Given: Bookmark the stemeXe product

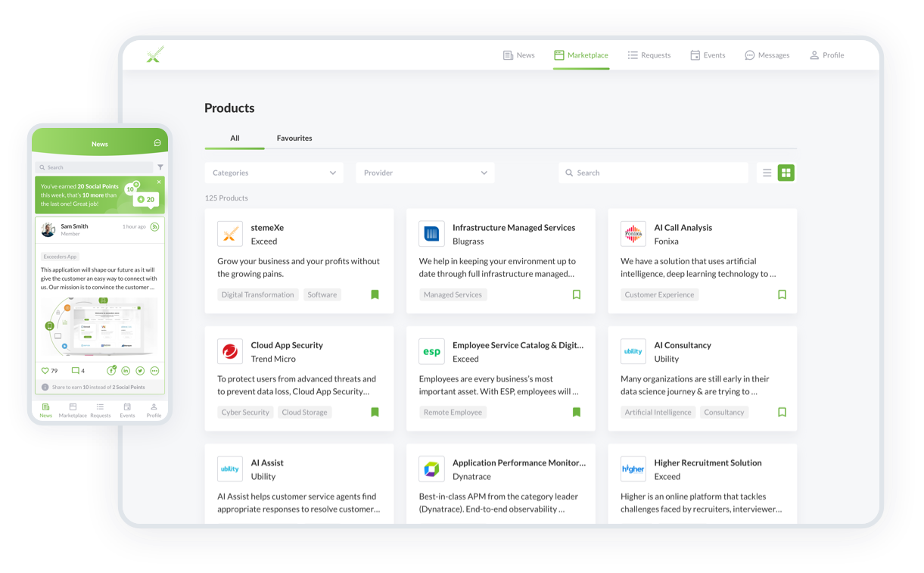Looking at the screenshot, I should pyautogui.click(x=375, y=294).
